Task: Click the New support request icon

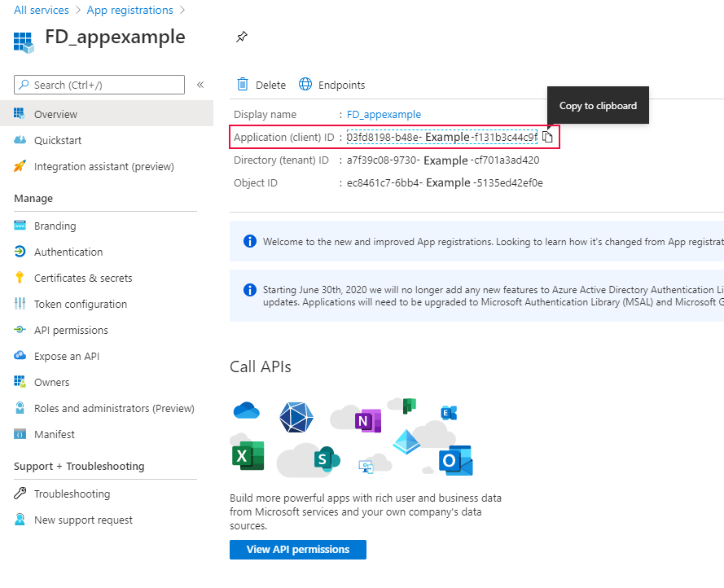Action: pyautogui.click(x=20, y=519)
